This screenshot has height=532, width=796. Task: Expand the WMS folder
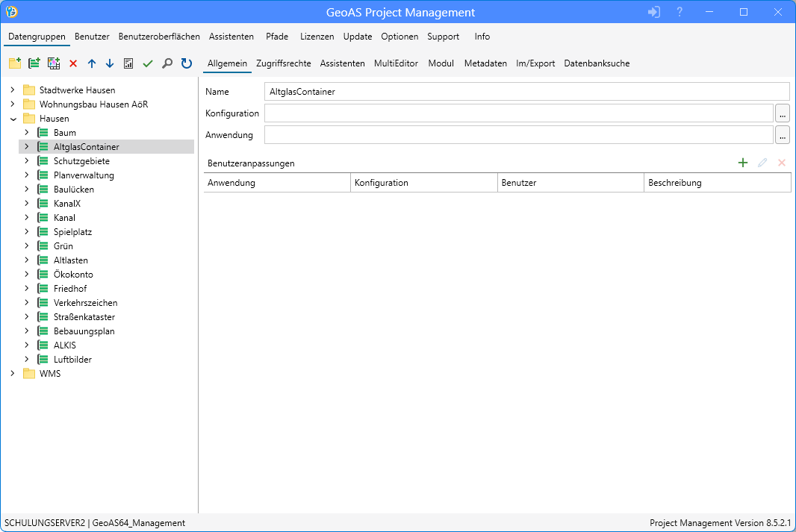(13, 374)
